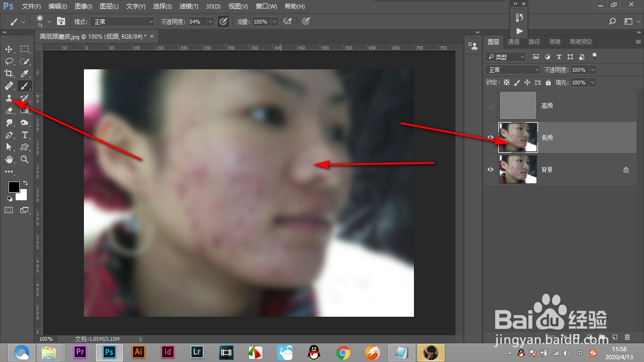The width and height of the screenshot is (644, 362).
Task: Activate the Spot Healing Brush tool
Action: point(8,86)
